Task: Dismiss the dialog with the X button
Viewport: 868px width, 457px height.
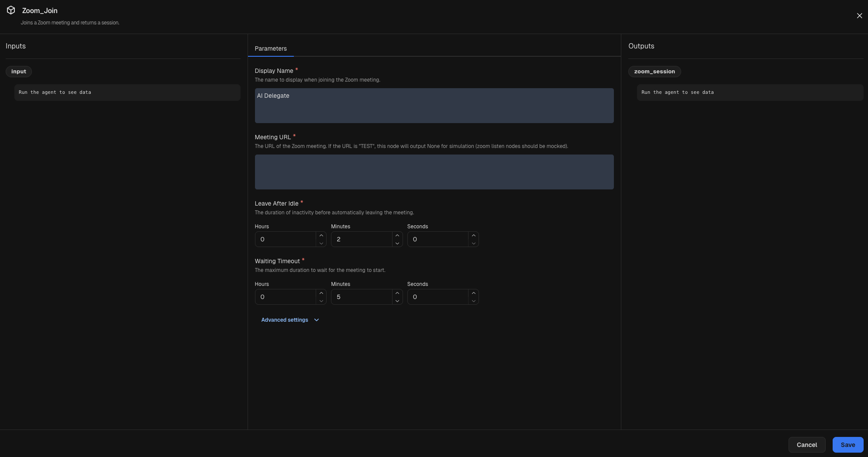Action: [859, 15]
